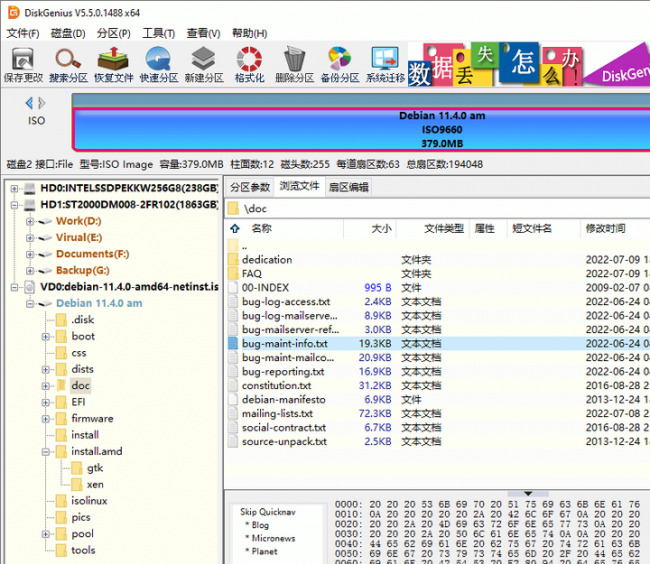Click the 00-INDEX file icon
The height and width of the screenshot is (564, 650).
click(233, 288)
